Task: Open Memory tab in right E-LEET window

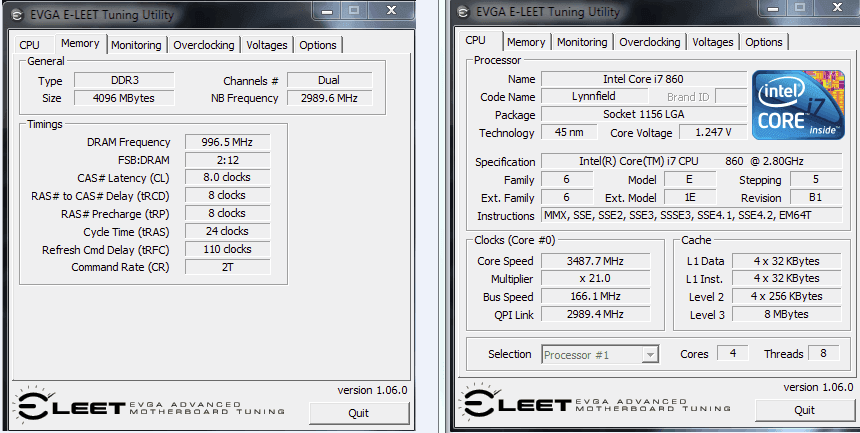Action: tap(526, 42)
